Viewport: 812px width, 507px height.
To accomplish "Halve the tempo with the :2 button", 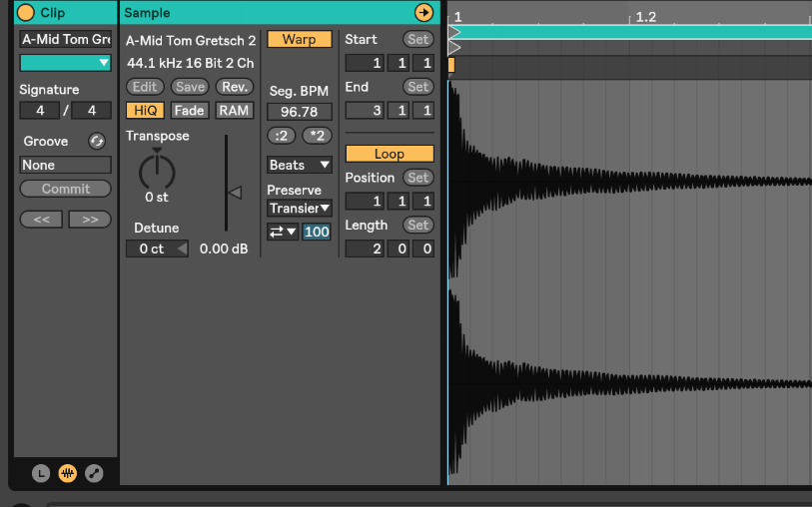I will [x=282, y=136].
